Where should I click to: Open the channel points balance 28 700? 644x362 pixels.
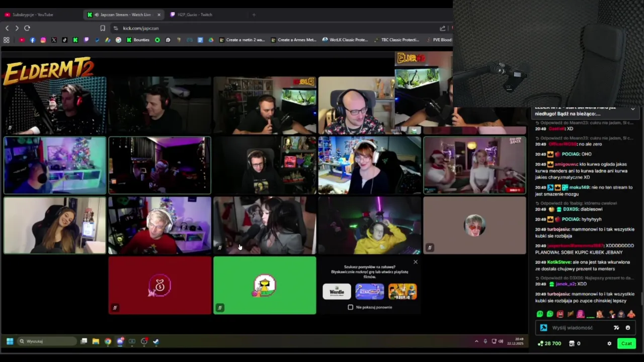point(549,344)
